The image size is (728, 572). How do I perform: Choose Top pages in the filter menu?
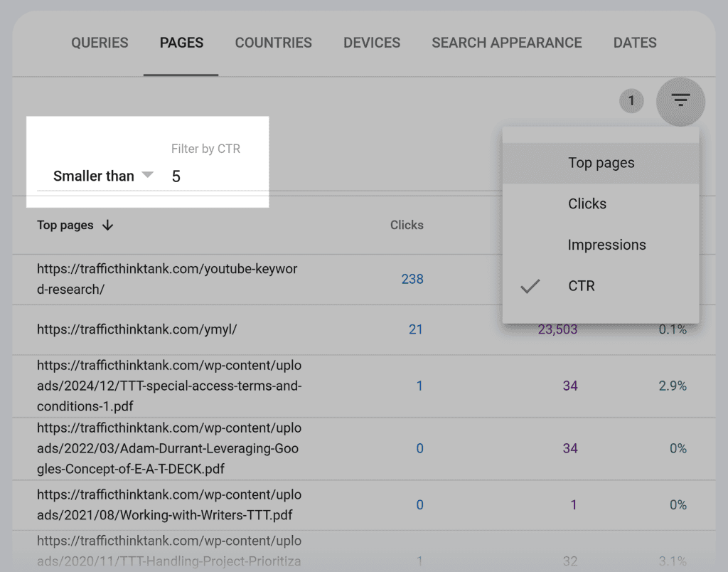click(x=601, y=162)
